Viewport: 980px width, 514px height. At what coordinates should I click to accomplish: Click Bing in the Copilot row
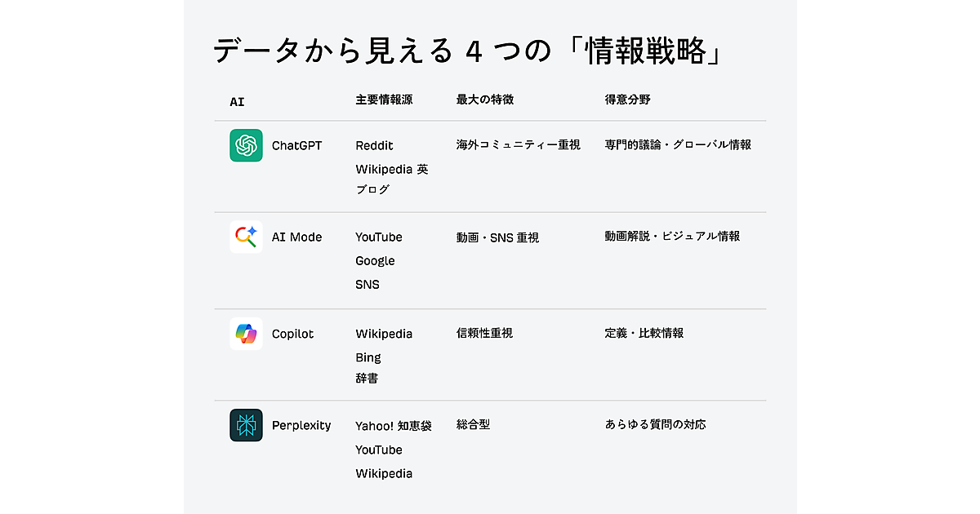point(368,357)
